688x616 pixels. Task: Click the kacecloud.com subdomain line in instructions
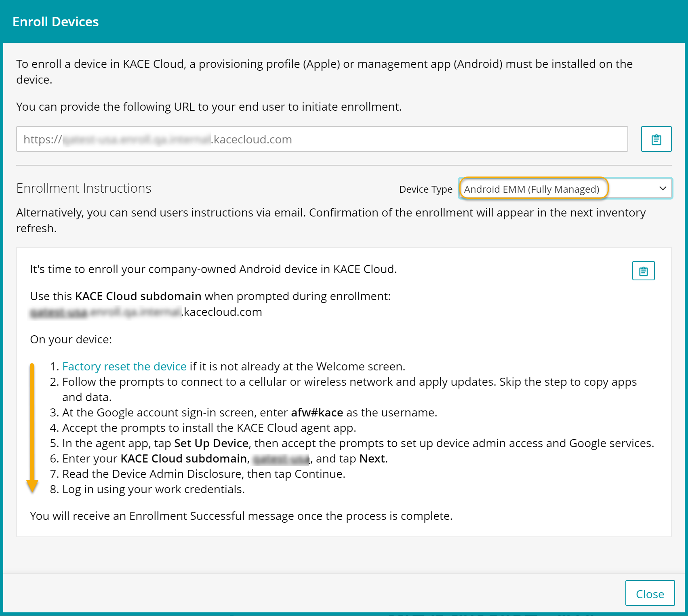[146, 312]
